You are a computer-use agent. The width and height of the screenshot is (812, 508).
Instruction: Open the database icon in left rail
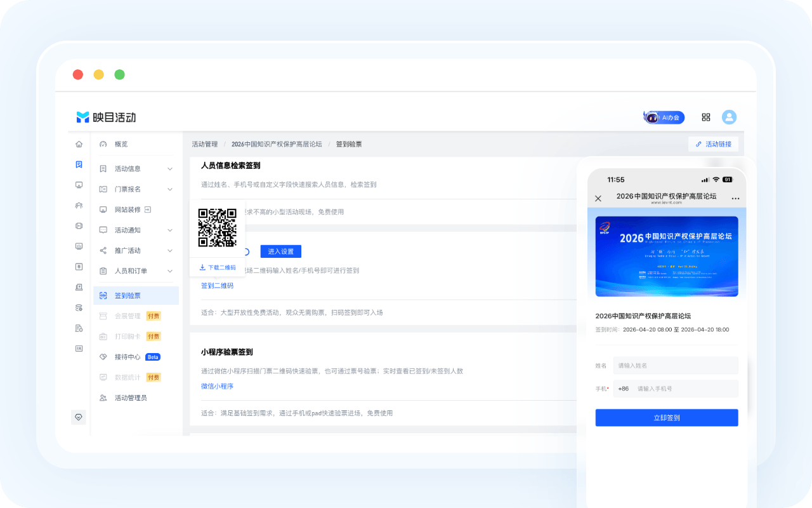pyautogui.click(x=79, y=307)
